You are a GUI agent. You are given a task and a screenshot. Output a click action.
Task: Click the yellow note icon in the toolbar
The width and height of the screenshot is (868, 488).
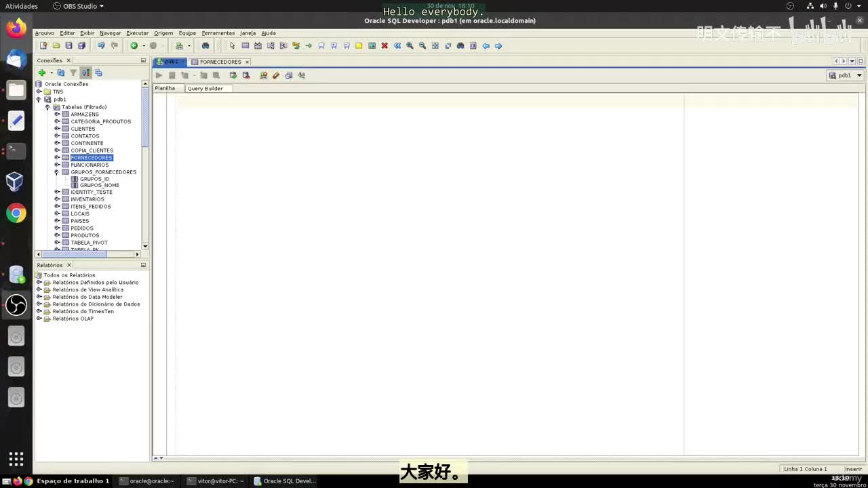tap(359, 46)
